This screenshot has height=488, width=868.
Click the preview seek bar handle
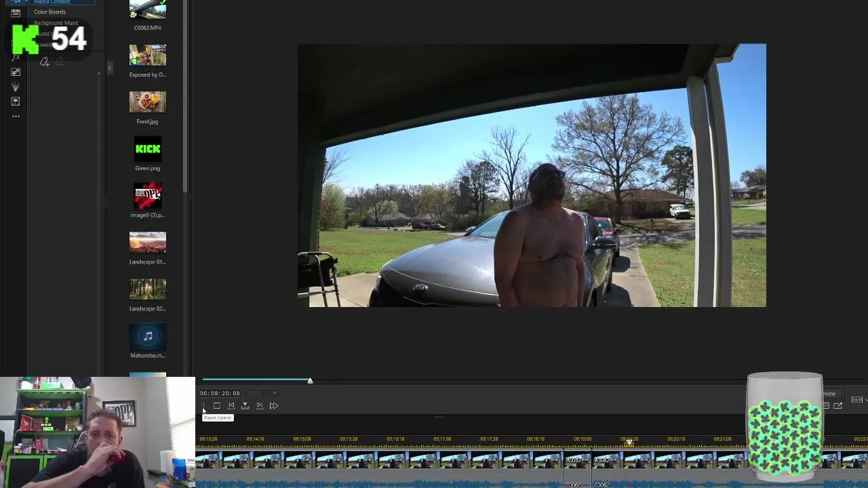[310, 381]
